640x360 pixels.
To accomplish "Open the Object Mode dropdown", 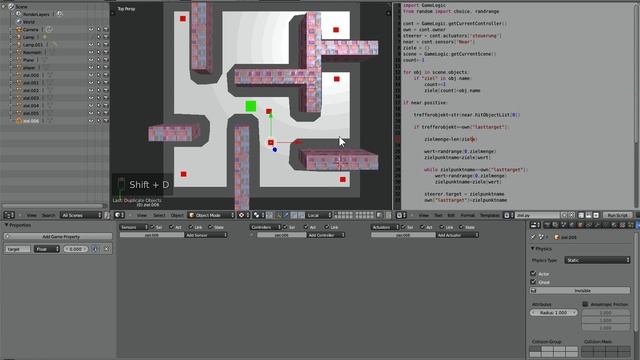I will [x=211, y=215].
